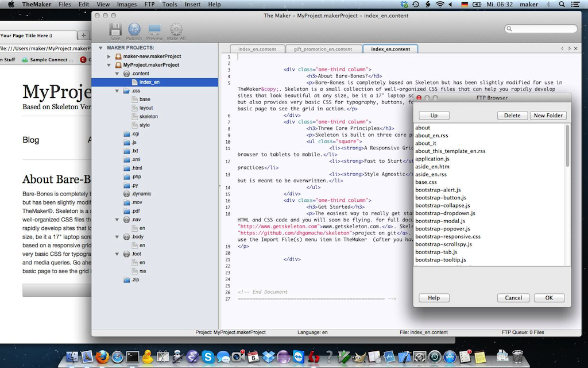Open the FTP menu
Screen dimensions: 588x368
150,4
